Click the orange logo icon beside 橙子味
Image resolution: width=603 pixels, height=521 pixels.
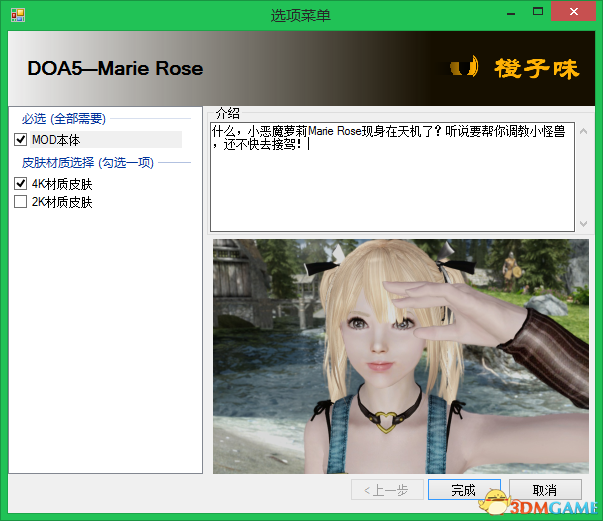pos(462,68)
